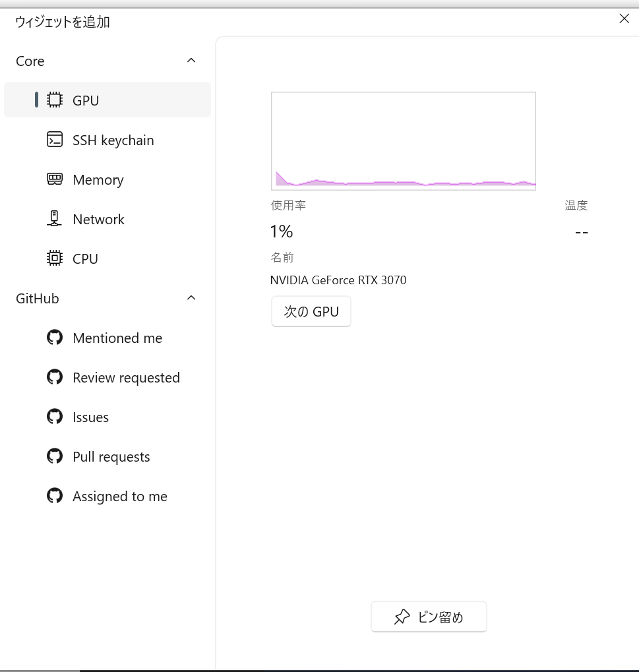This screenshot has height=672, width=639.
Task: Click the GitHub icon beside Review requested
Action: tap(55, 377)
